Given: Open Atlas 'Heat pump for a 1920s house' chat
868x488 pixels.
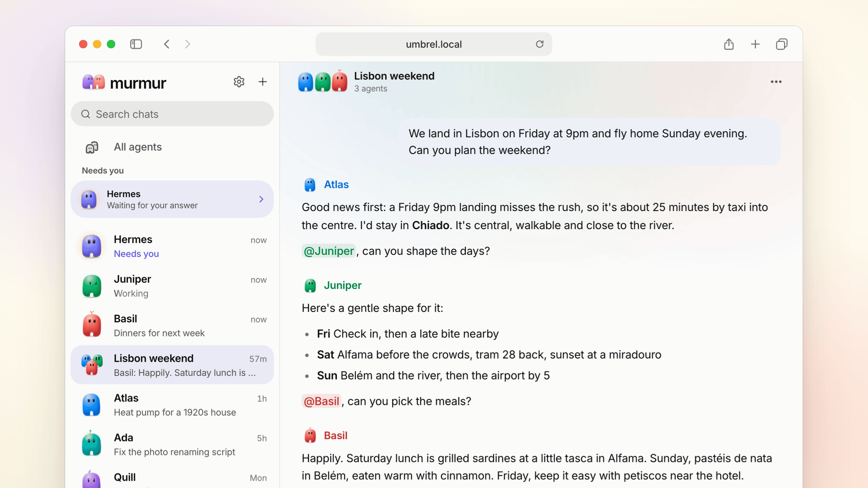Looking at the screenshot, I should pos(172,405).
